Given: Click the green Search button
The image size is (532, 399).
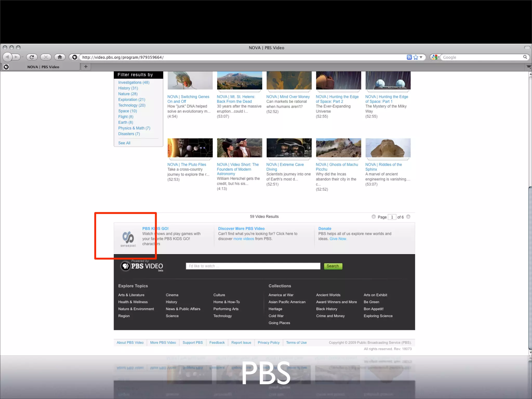Looking at the screenshot, I should (x=333, y=266).
